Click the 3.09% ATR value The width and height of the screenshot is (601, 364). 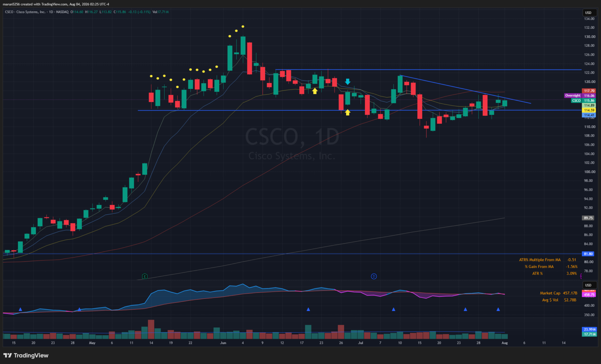click(572, 274)
